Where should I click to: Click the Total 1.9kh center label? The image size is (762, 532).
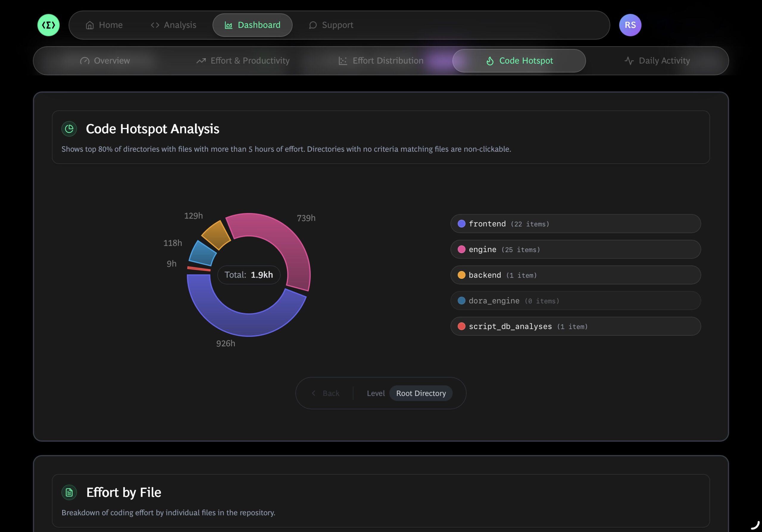point(249,275)
